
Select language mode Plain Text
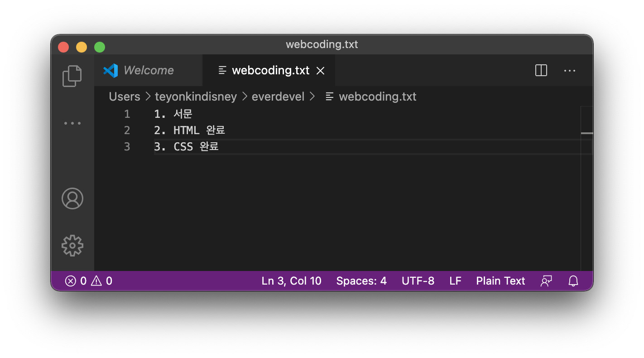tap(500, 281)
